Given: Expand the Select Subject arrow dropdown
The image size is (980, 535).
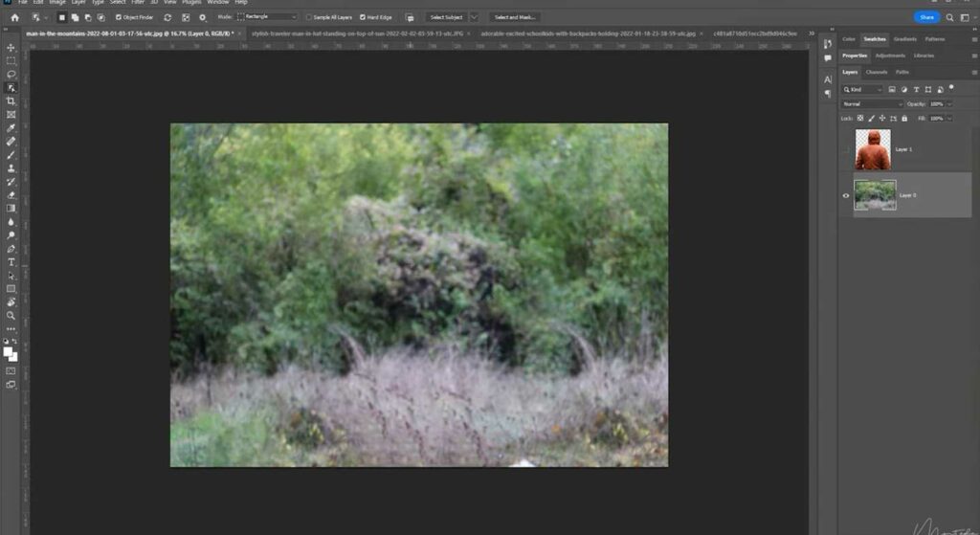Looking at the screenshot, I should pyautogui.click(x=475, y=17).
